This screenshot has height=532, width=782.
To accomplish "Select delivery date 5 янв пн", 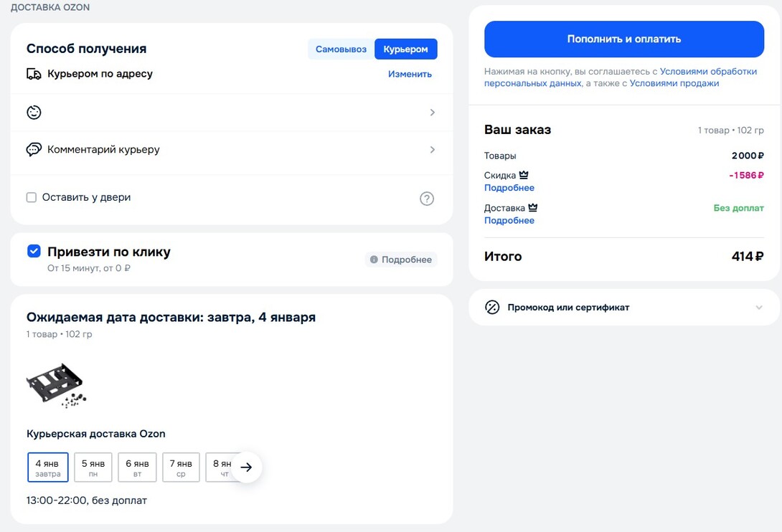I will pos(93,467).
